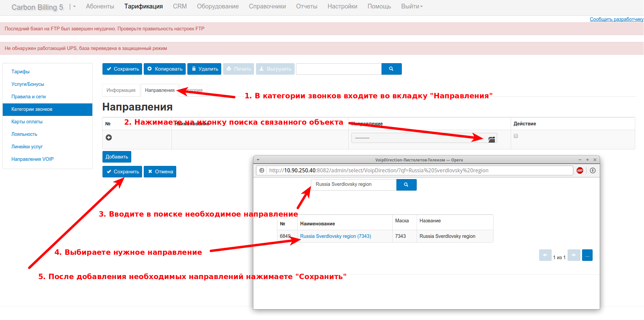The height and width of the screenshot is (320, 644).
Task: Go to next page arrow in popup
Action: point(574,255)
